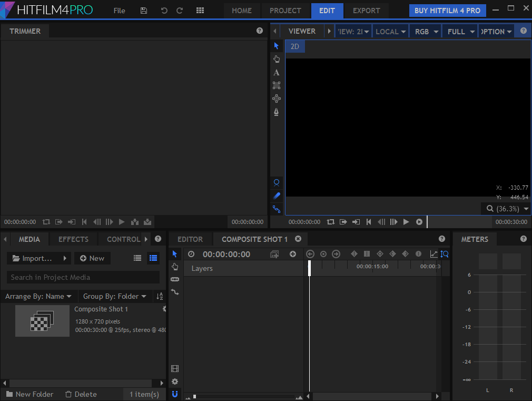
Task: Go to the Export screen tab
Action: click(x=366, y=11)
